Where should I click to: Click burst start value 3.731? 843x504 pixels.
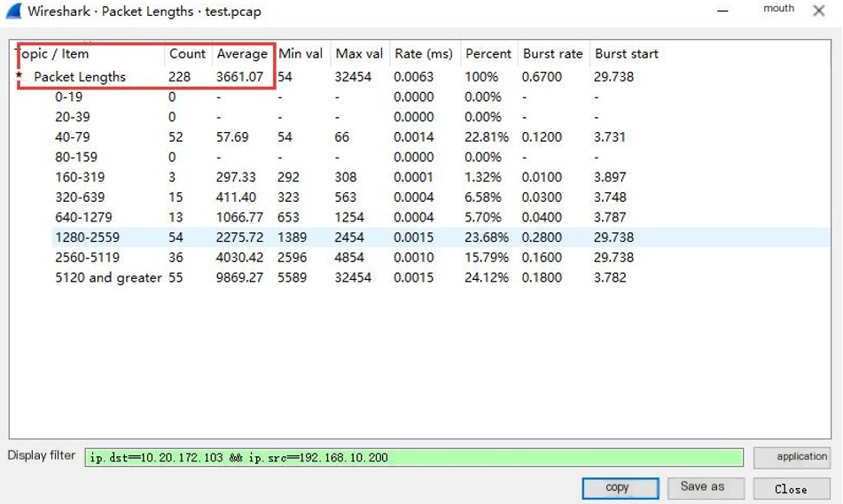pyautogui.click(x=610, y=137)
